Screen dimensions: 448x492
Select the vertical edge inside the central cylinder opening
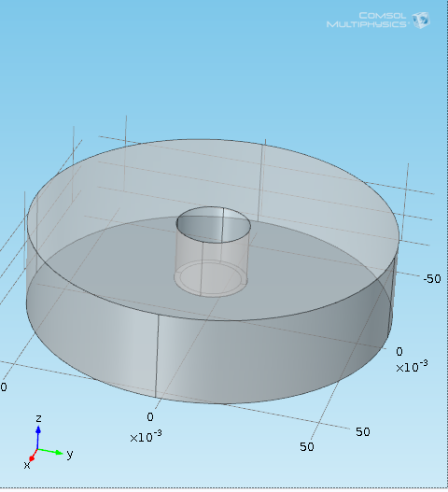coord(222,225)
